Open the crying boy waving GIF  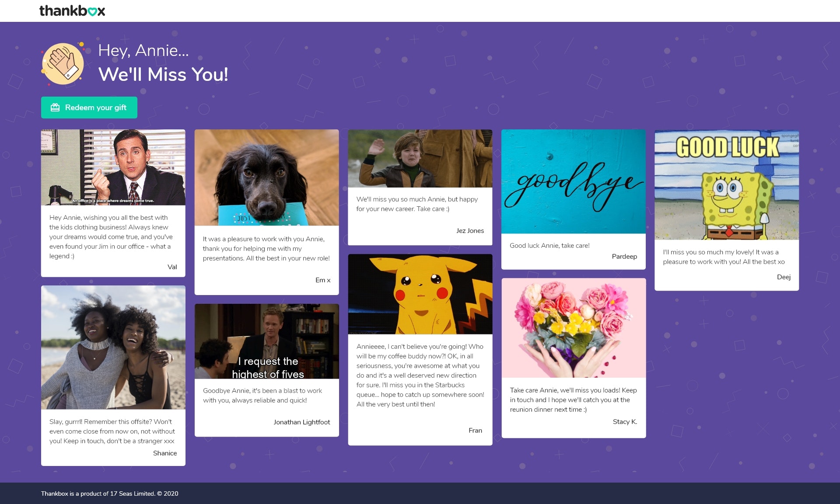(x=420, y=158)
